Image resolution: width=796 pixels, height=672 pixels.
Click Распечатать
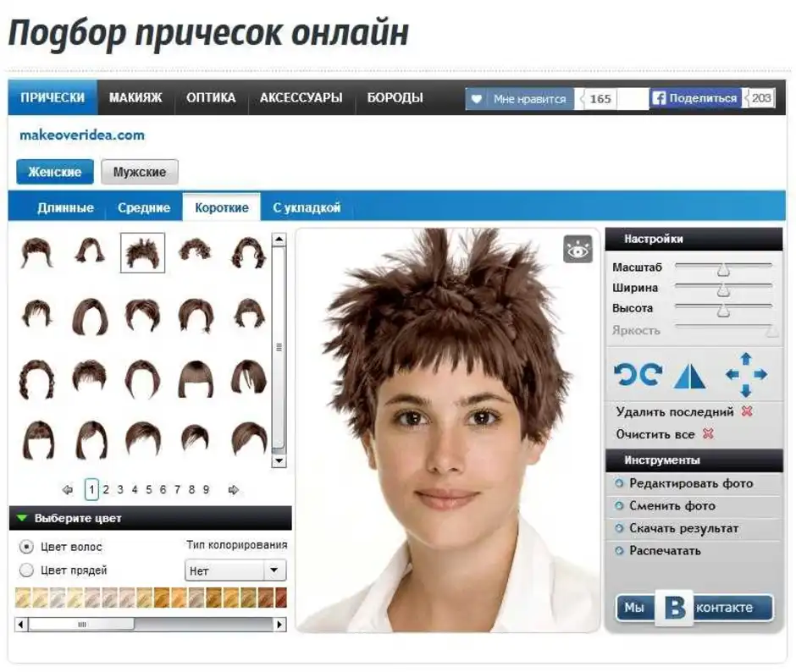(x=665, y=551)
